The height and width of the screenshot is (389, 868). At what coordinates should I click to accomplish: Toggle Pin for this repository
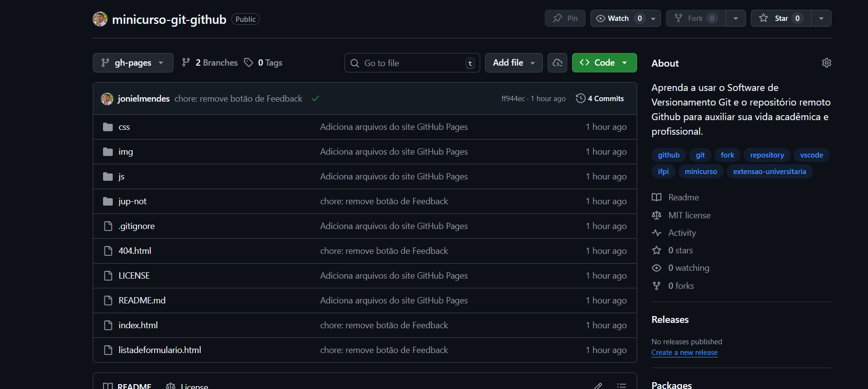tap(565, 18)
